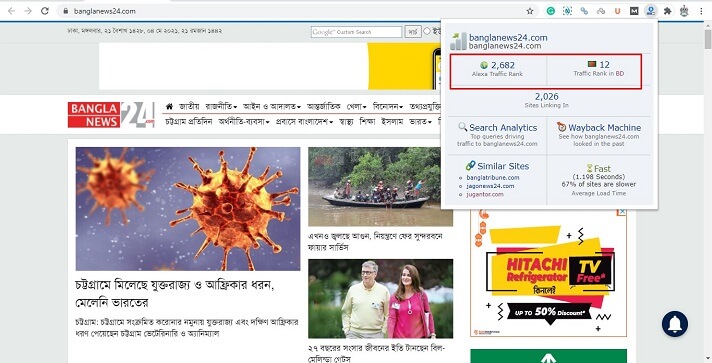Open the Chrome three-dot menu
Screen dimensions: 712x363
(x=701, y=11)
